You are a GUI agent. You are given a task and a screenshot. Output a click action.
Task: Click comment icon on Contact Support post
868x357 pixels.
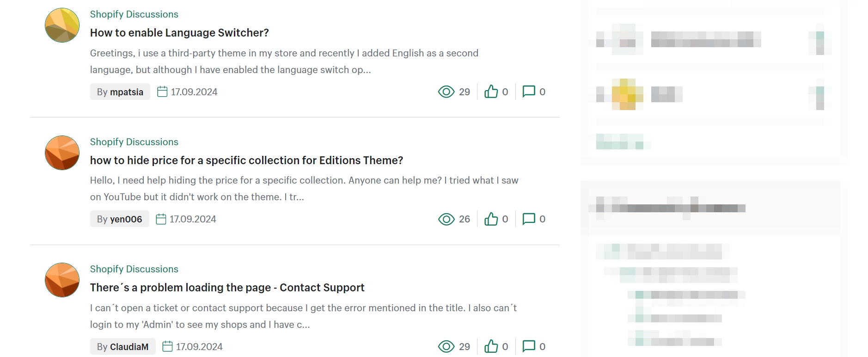528,346
